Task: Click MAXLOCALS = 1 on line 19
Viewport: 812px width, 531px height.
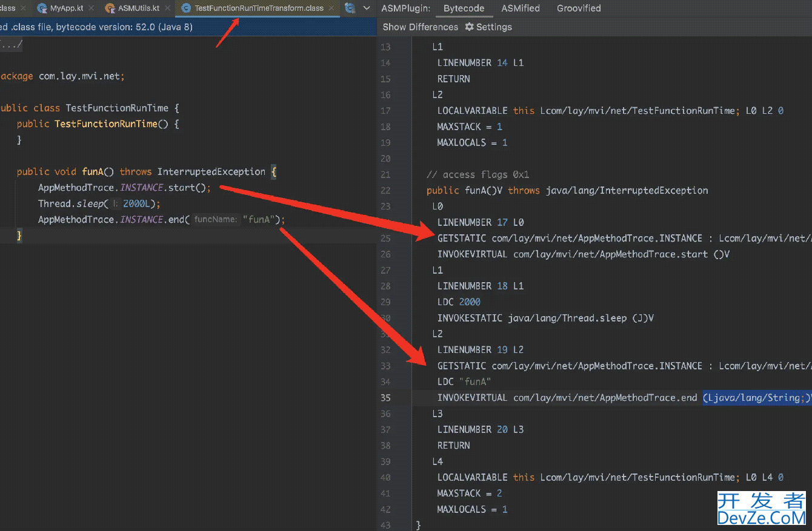Action: [x=472, y=143]
